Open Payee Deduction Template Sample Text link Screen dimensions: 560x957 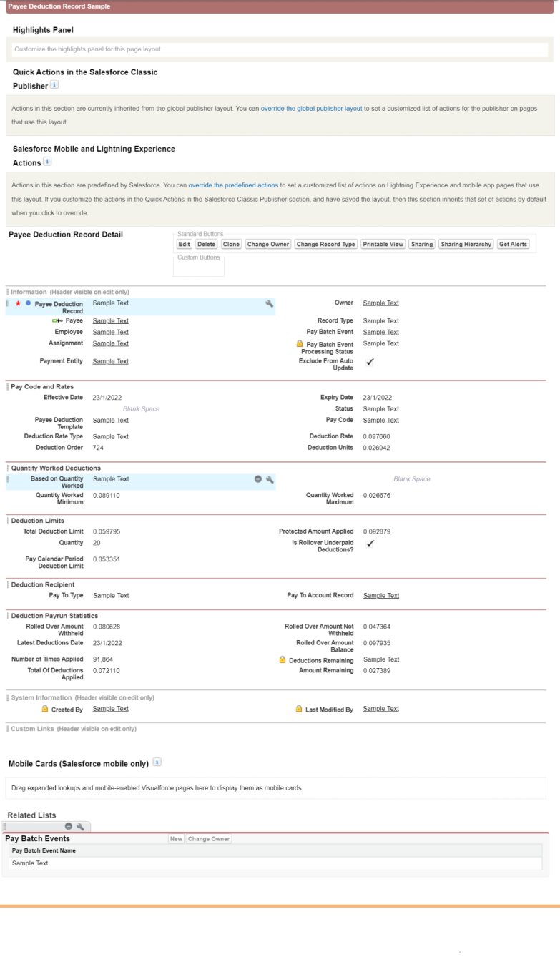tap(111, 421)
